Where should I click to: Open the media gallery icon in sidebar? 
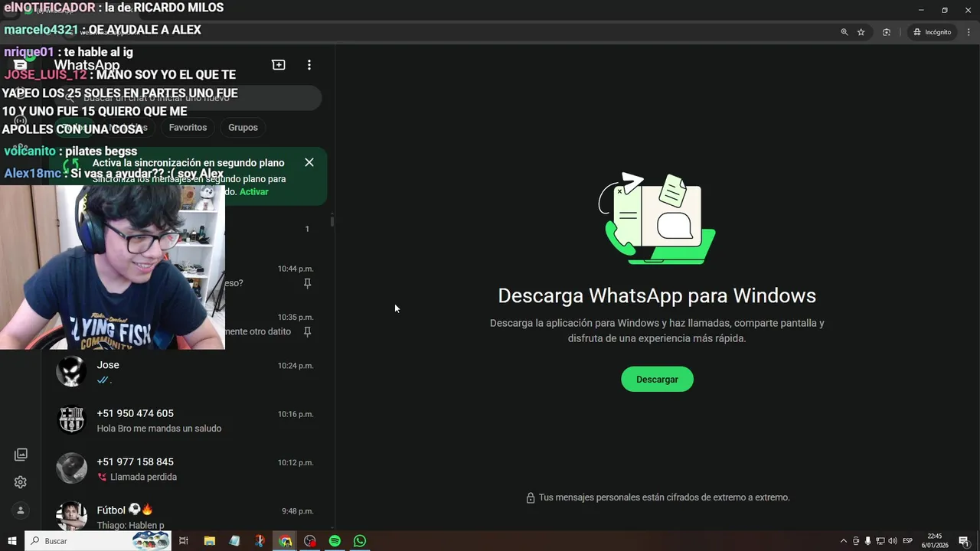click(x=21, y=455)
